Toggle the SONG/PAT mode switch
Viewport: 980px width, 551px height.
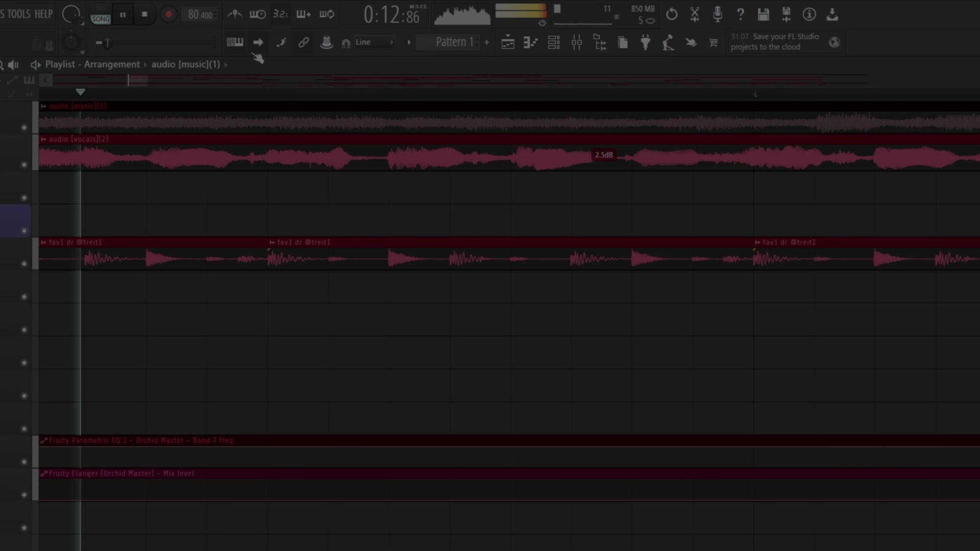point(101,15)
